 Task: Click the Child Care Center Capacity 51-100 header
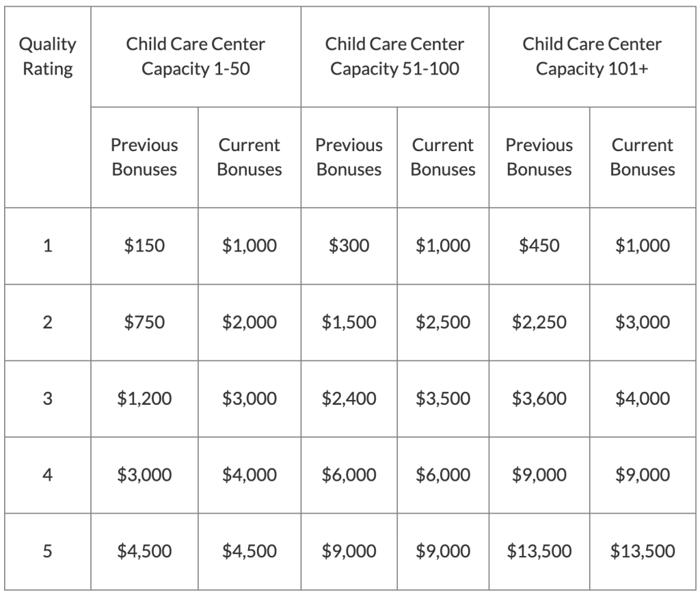(394, 57)
